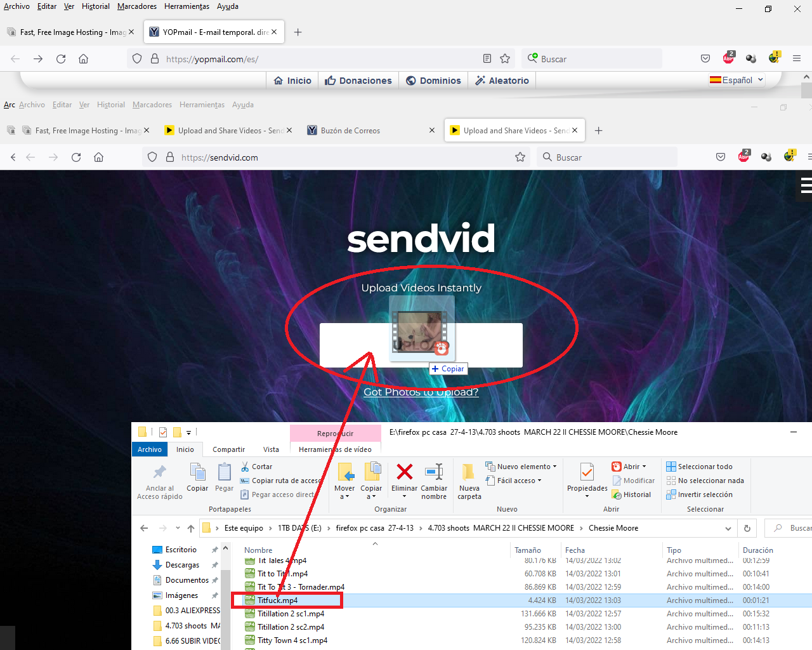
Task: Switch to Buzón de Correos tab
Action: (371, 130)
